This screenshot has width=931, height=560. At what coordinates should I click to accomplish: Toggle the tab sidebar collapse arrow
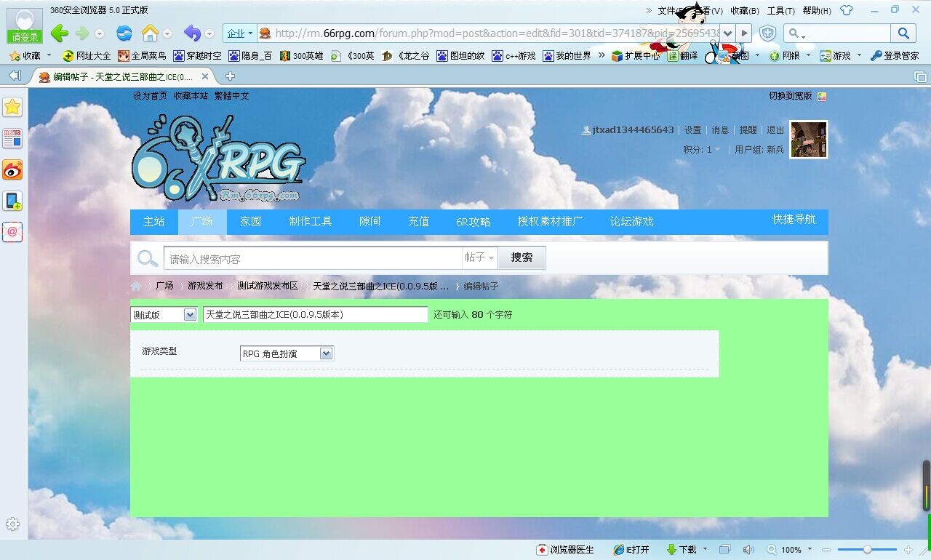pyautogui.click(x=15, y=76)
